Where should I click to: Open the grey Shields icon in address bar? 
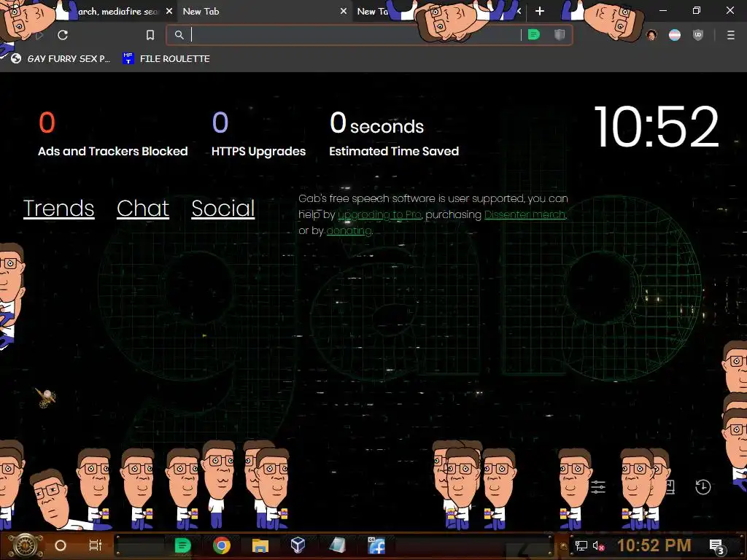click(560, 35)
